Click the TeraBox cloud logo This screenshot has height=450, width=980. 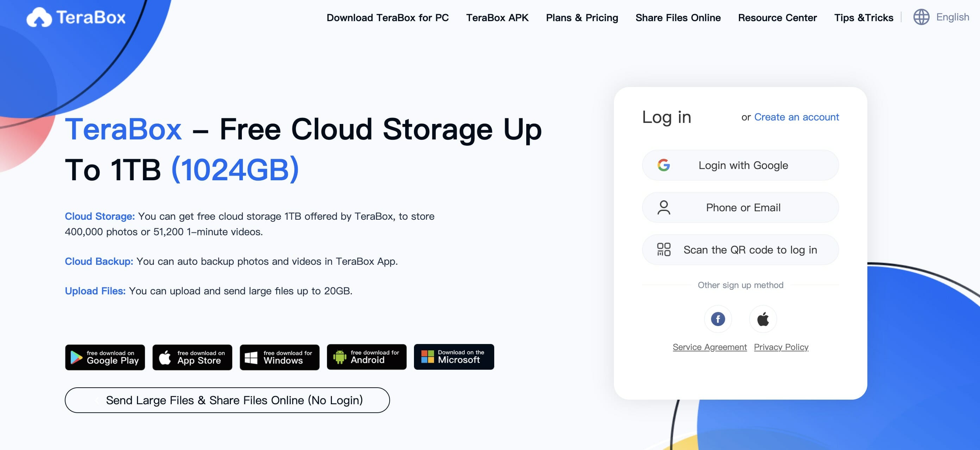pos(40,17)
